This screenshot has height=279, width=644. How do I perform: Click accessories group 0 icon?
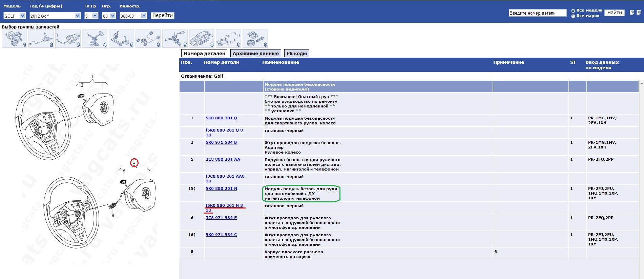(x=255, y=39)
